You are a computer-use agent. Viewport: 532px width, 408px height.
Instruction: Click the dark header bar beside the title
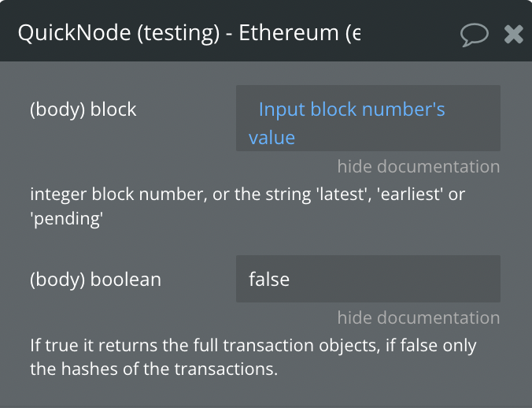[x=409, y=34]
